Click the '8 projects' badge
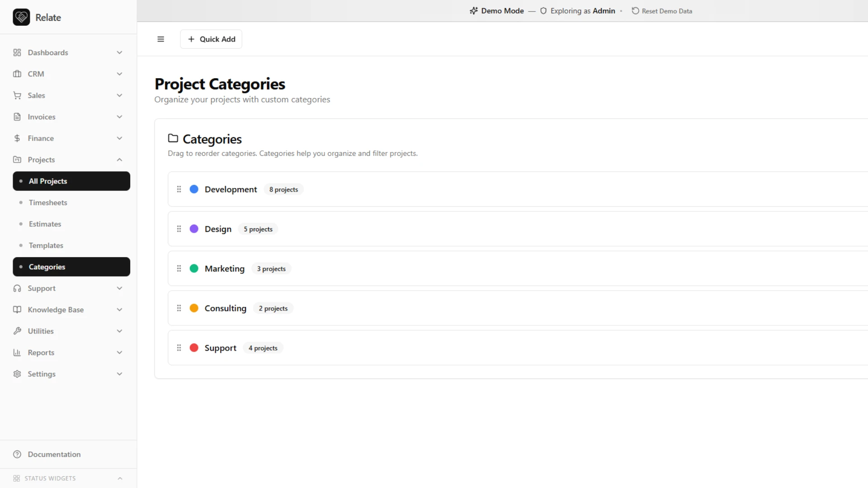This screenshot has height=488, width=868. pos(283,190)
